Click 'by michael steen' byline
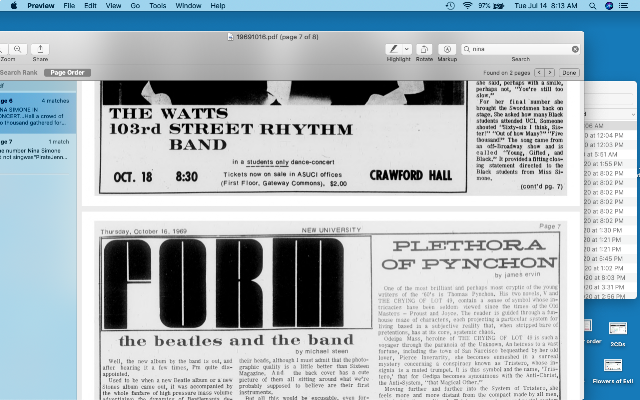640x400 pixels. pyautogui.click(x=322, y=351)
